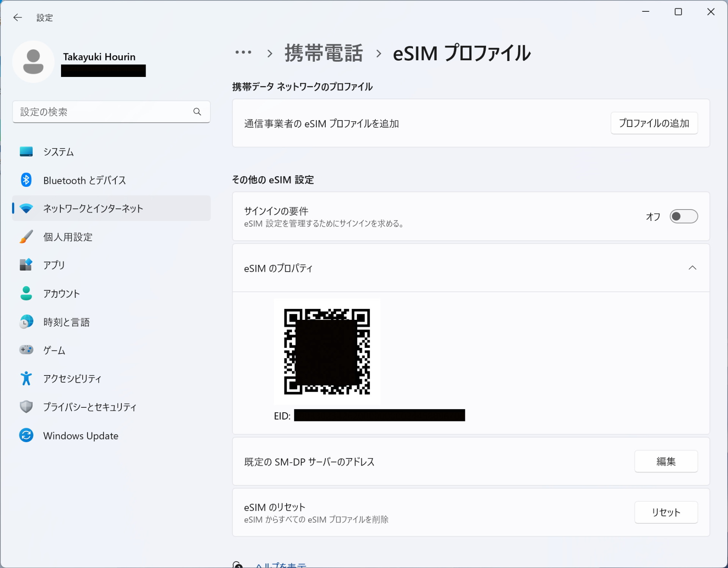The image size is (728, 568).
Task: Click 編集 for SM-DP server address
Action: [x=666, y=462]
